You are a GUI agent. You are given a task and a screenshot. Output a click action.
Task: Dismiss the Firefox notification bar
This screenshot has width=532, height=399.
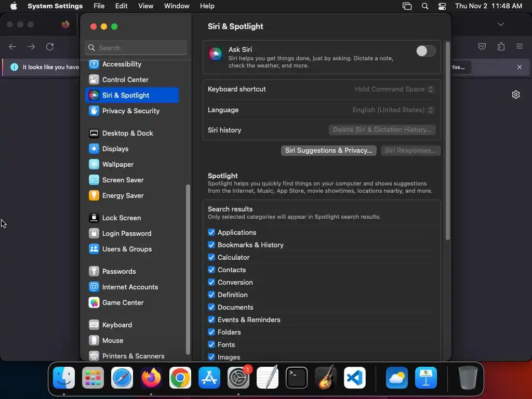pyautogui.click(x=520, y=67)
